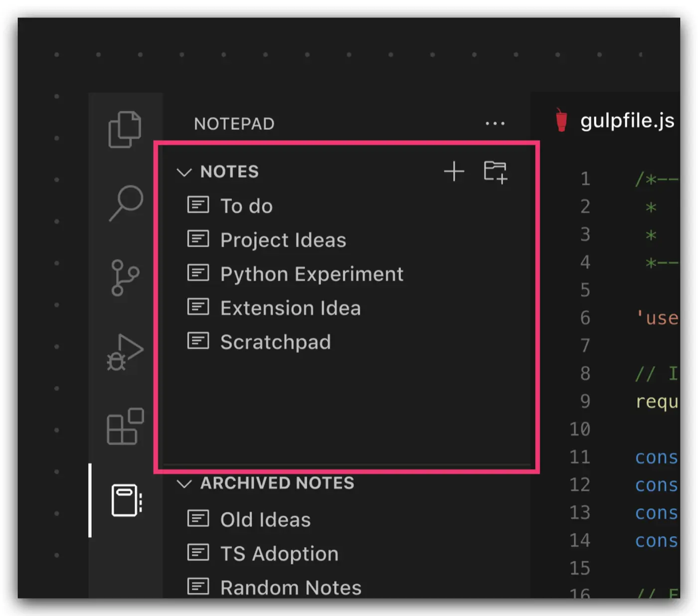Viewport: 698px width, 616px height.
Task: Select the Notepad activity bar icon
Action: click(126, 500)
